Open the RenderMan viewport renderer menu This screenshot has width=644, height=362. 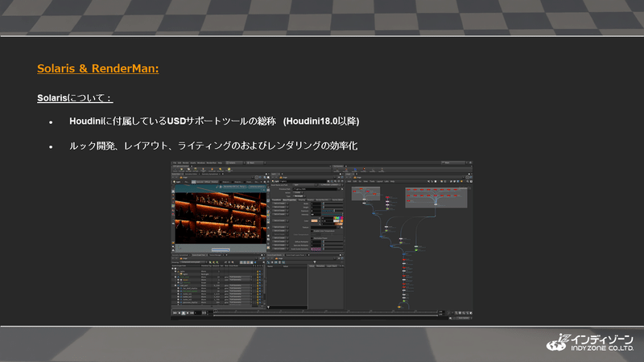pos(234,187)
